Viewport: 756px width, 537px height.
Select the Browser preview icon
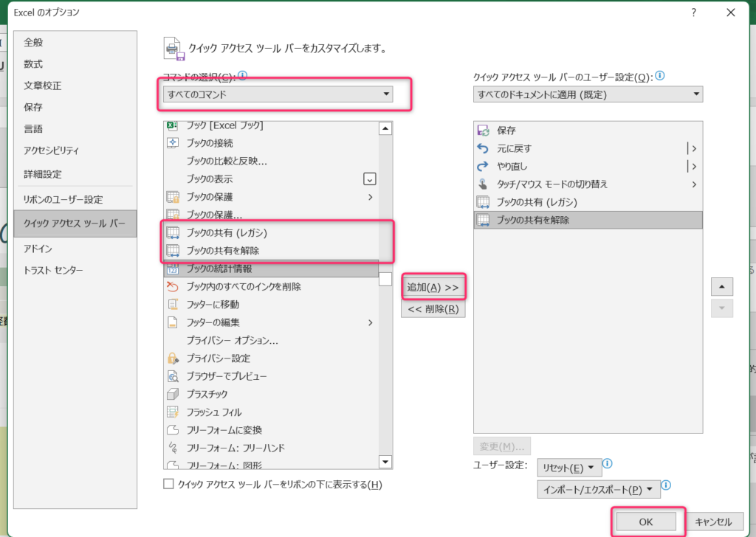click(173, 376)
